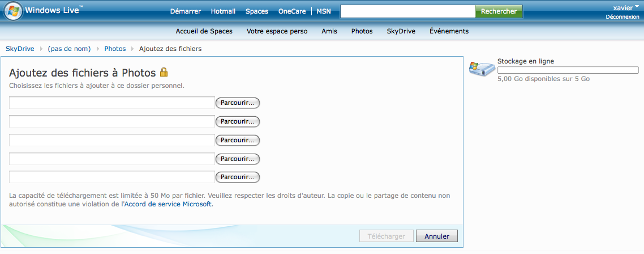Click the fifth file path field
The height and width of the screenshot is (254, 644).
tap(111, 177)
